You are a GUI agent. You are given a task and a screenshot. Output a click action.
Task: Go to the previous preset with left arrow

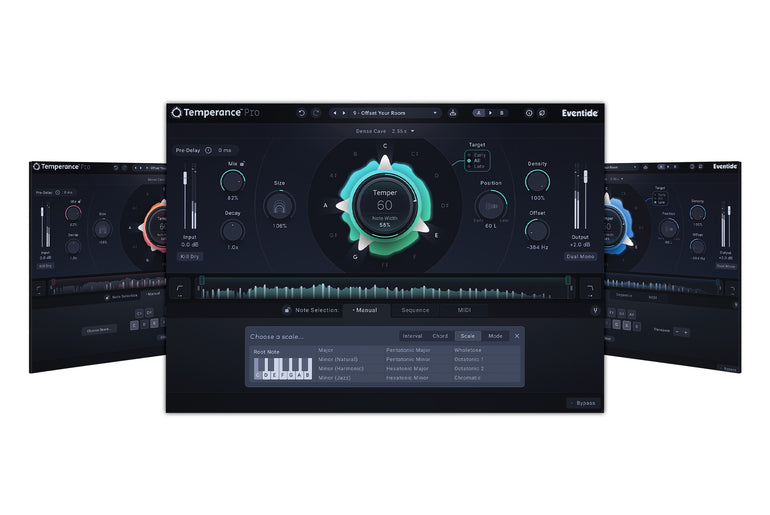pyautogui.click(x=334, y=113)
